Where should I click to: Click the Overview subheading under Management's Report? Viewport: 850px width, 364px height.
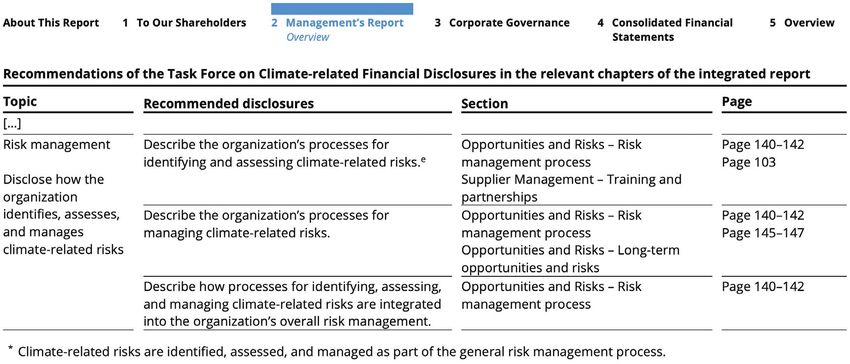[x=307, y=37]
